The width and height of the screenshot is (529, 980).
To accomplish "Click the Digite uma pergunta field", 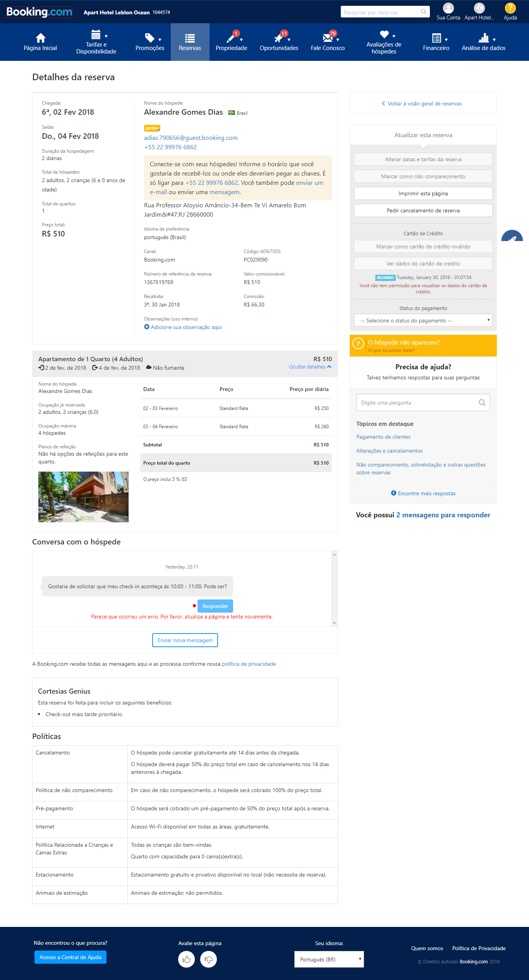I will [423, 403].
